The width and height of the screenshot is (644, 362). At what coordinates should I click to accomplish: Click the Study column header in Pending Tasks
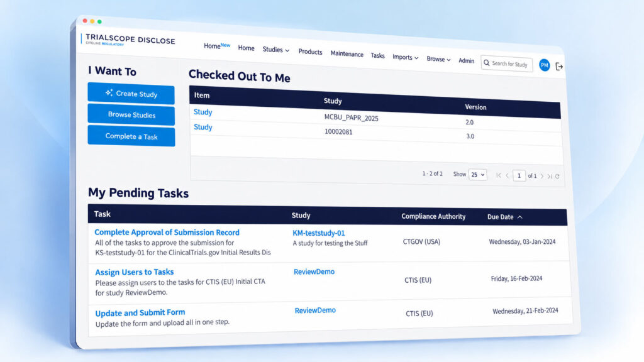click(301, 215)
